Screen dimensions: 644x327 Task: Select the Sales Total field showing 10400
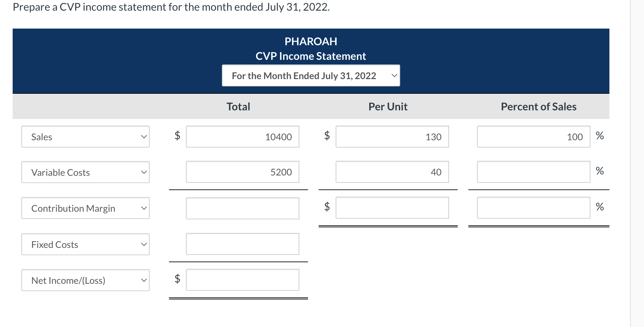tap(242, 137)
